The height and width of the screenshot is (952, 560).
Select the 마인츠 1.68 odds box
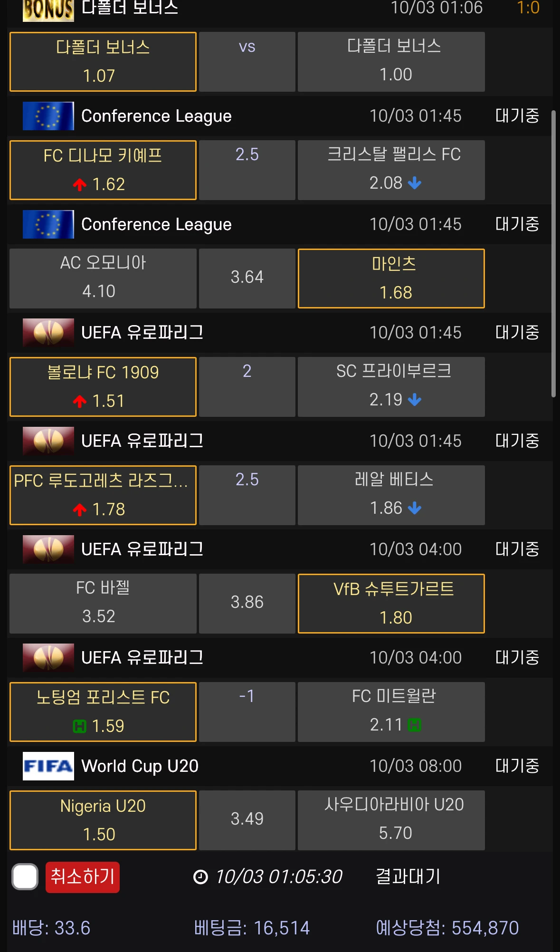[391, 278]
